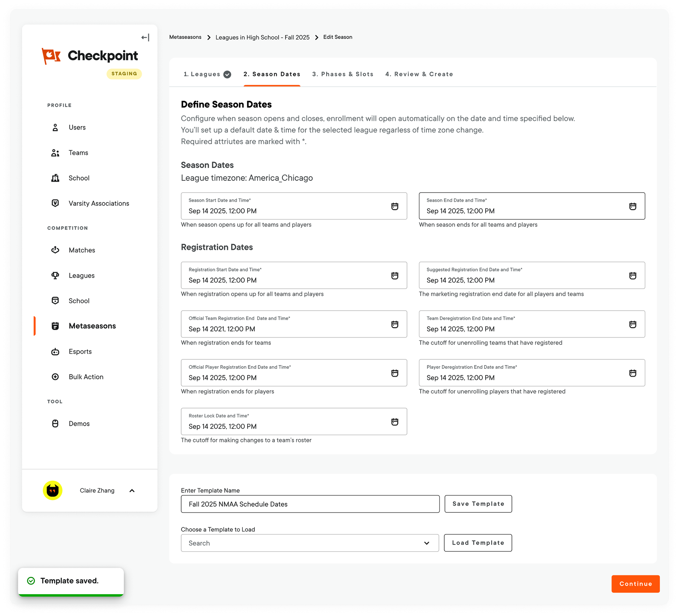This screenshot has height=616, width=679.
Task: Click Bulk Action plus-circle icon
Action: tap(55, 377)
